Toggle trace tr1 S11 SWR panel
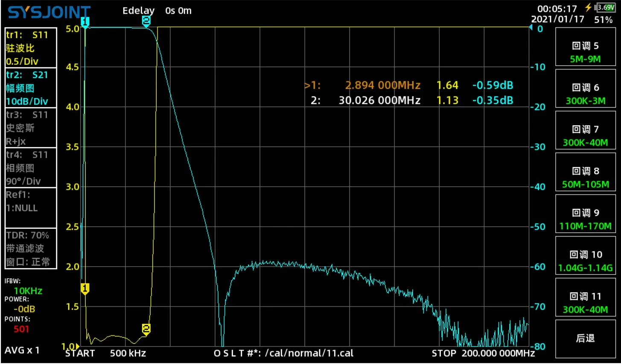 coord(31,48)
